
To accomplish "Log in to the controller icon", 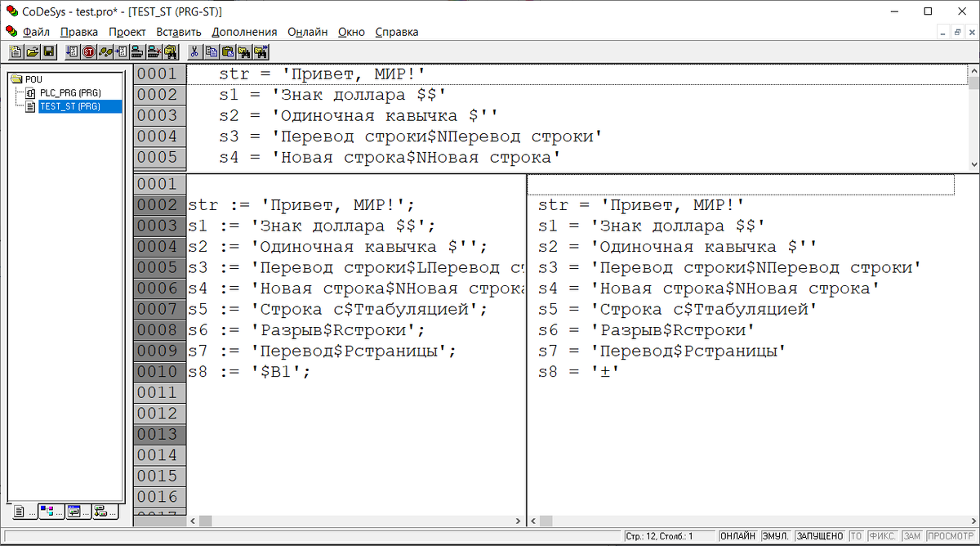I will 138,52.
